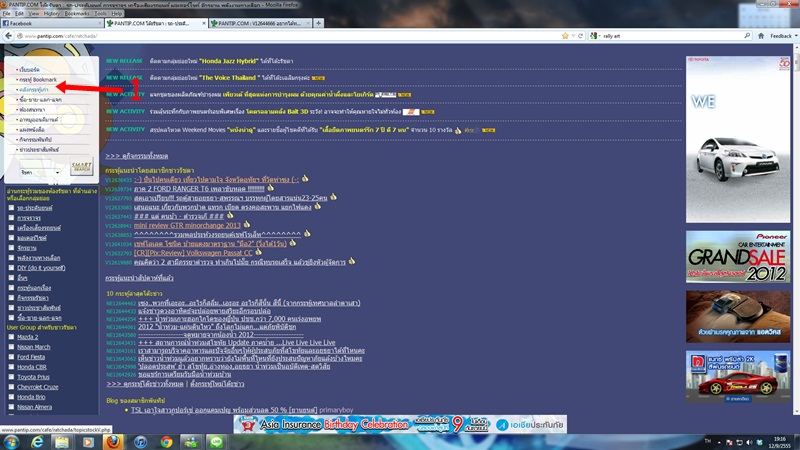The height and width of the screenshot is (450, 800).
Task: Open Google Chrome from taskbar
Action: pyautogui.click(x=166, y=442)
